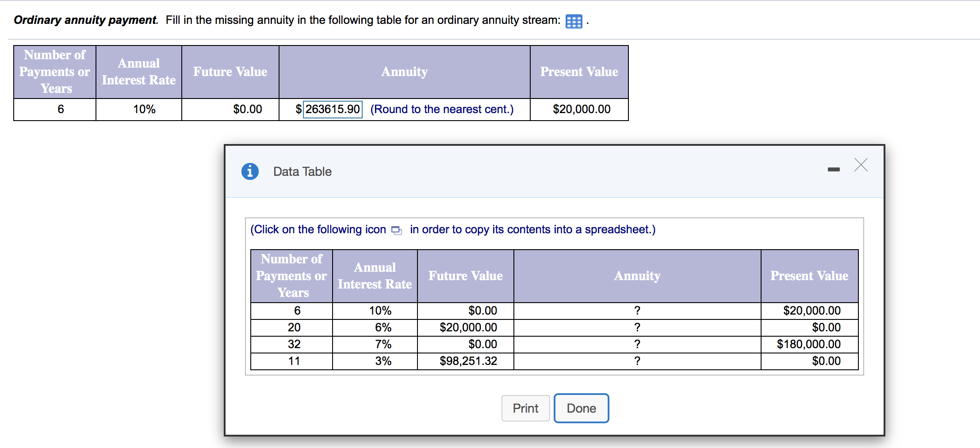Click the Done button

[581, 408]
